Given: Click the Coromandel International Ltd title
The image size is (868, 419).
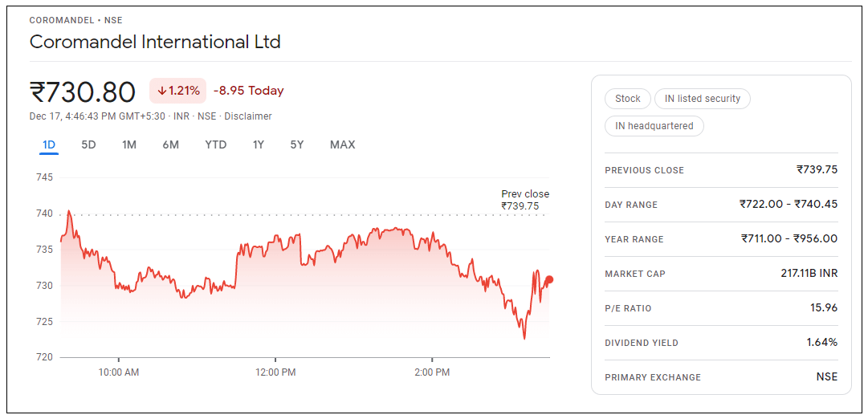Looking at the screenshot, I should click(155, 42).
